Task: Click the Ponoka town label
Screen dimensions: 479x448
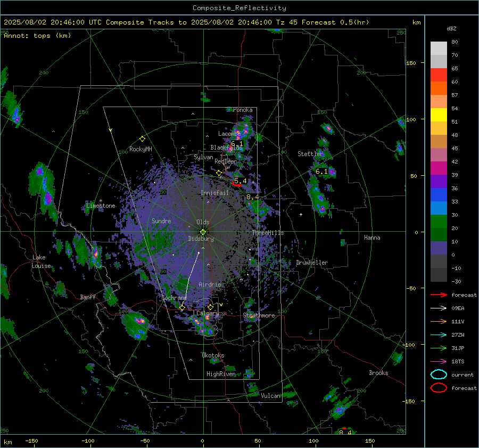Action: 243,110
